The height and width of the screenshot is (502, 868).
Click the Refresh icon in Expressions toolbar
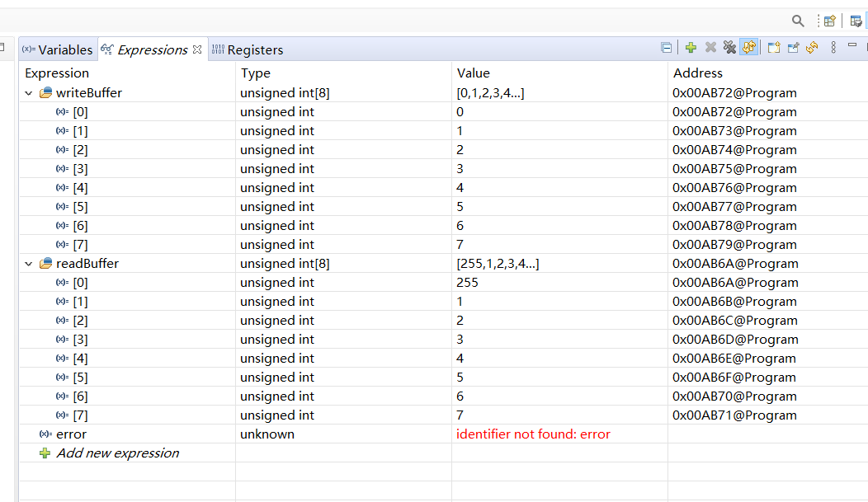[812, 48]
